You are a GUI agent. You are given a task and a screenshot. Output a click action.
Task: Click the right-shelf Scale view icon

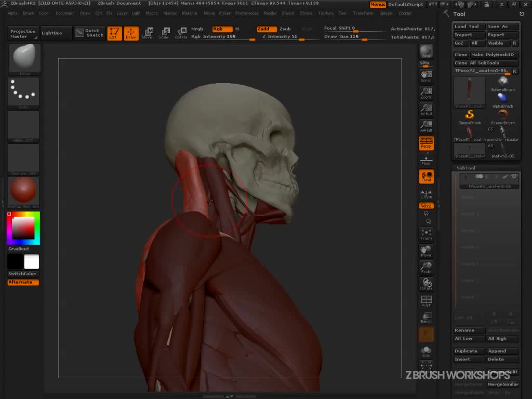tap(426, 268)
